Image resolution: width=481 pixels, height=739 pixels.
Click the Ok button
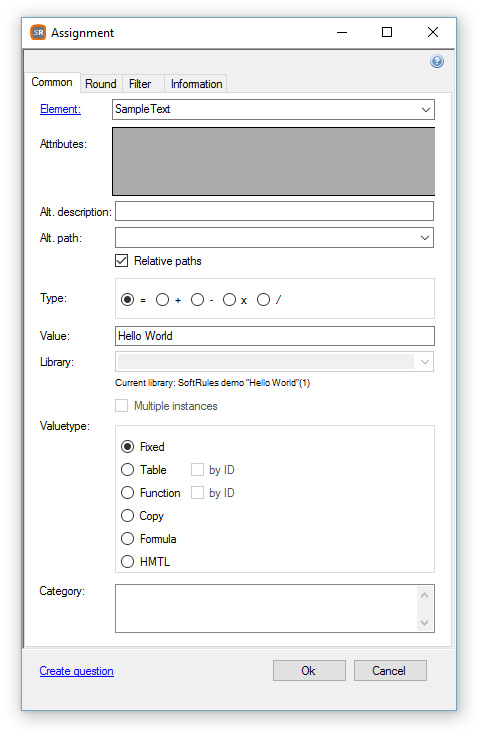tap(309, 670)
